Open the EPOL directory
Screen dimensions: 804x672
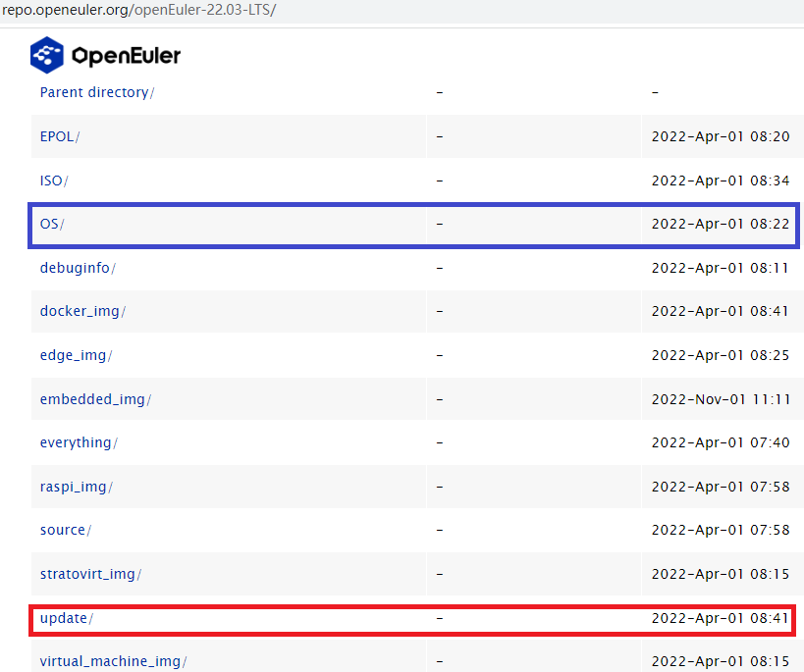click(x=56, y=136)
